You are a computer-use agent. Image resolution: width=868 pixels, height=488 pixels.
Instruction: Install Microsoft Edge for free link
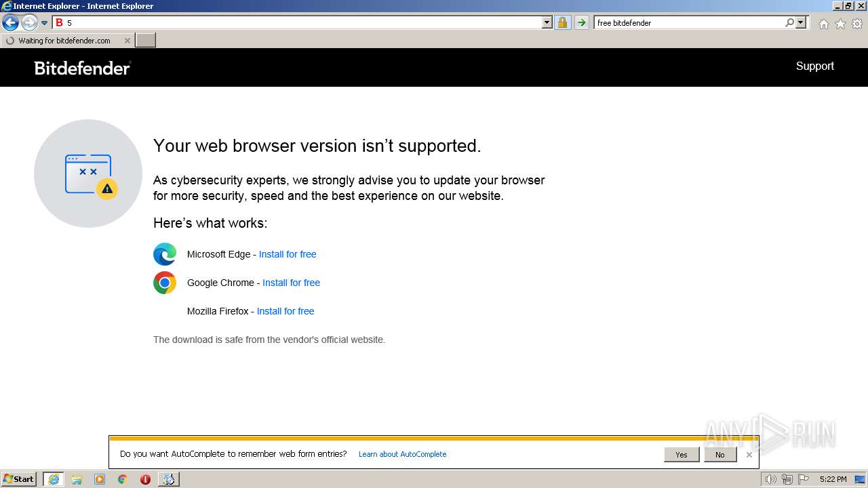[x=288, y=254]
